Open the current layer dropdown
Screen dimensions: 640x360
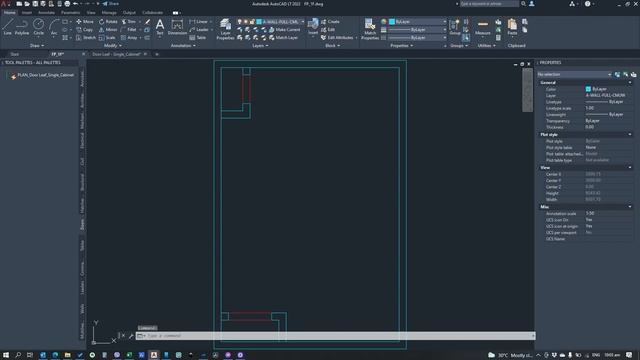[x=302, y=22]
